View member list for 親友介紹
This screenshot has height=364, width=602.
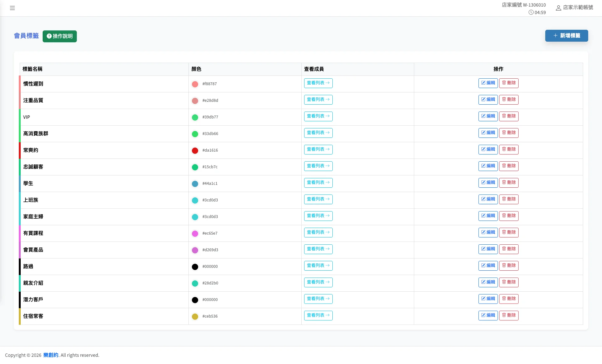[318, 282]
